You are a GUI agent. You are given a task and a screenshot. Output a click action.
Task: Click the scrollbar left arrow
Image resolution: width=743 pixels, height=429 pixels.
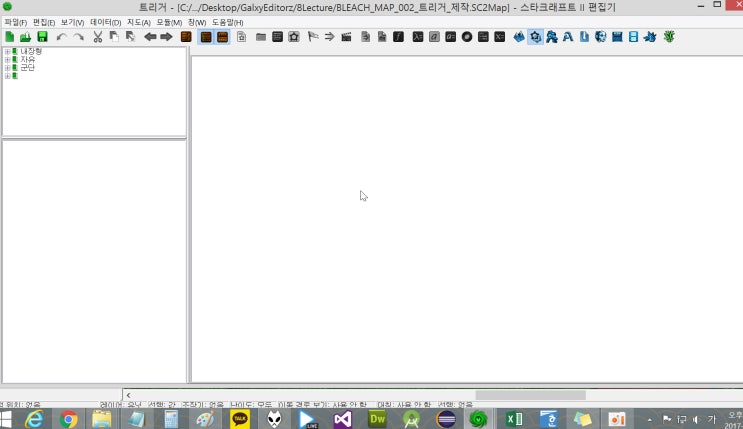click(128, 395)
